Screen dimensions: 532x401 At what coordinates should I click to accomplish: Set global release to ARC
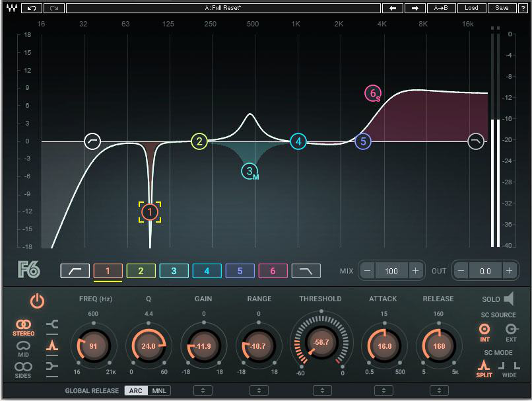(136, 390)
